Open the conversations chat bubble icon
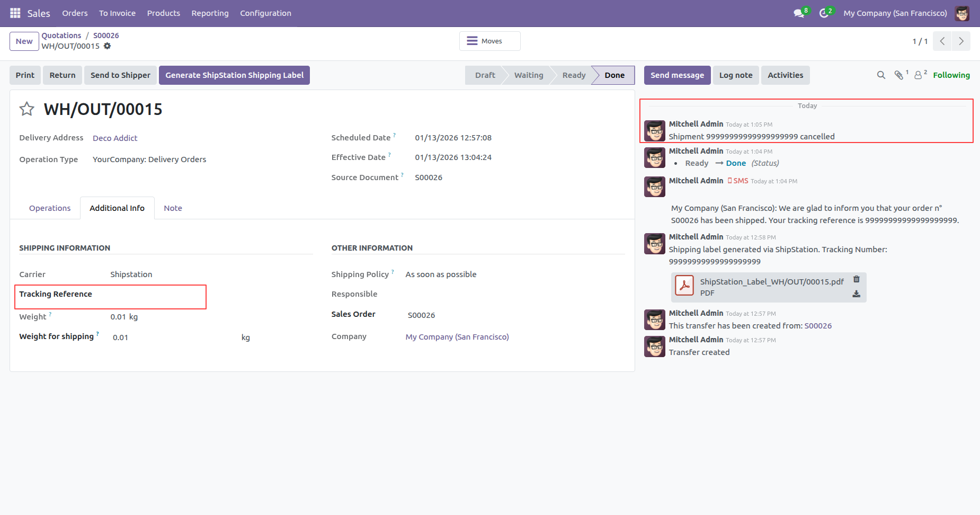 [x=799, y=13]
